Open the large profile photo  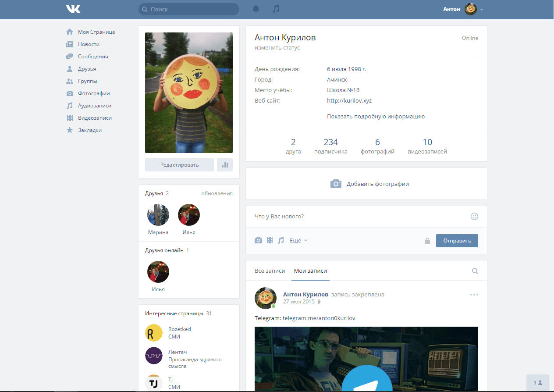189,93
